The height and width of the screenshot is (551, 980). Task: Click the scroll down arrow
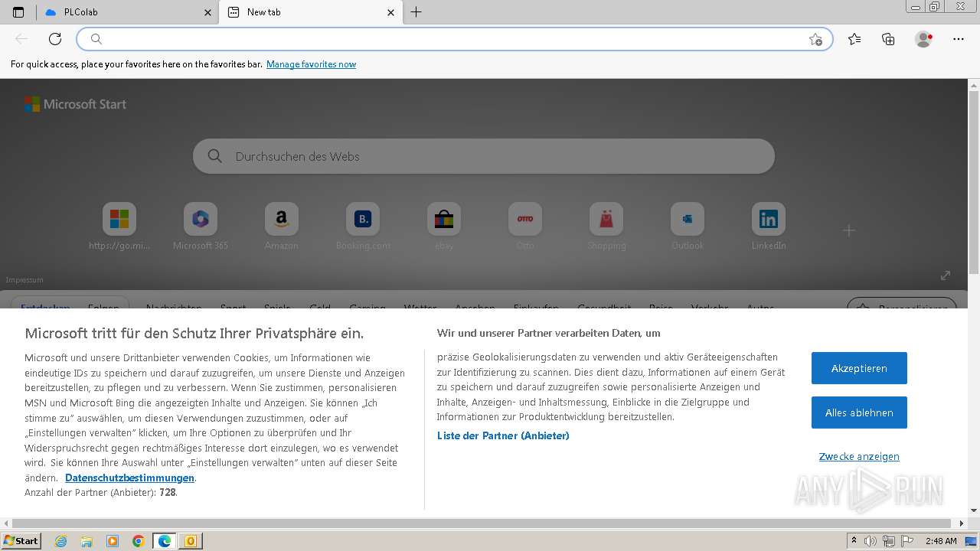[x=974, y=510]
